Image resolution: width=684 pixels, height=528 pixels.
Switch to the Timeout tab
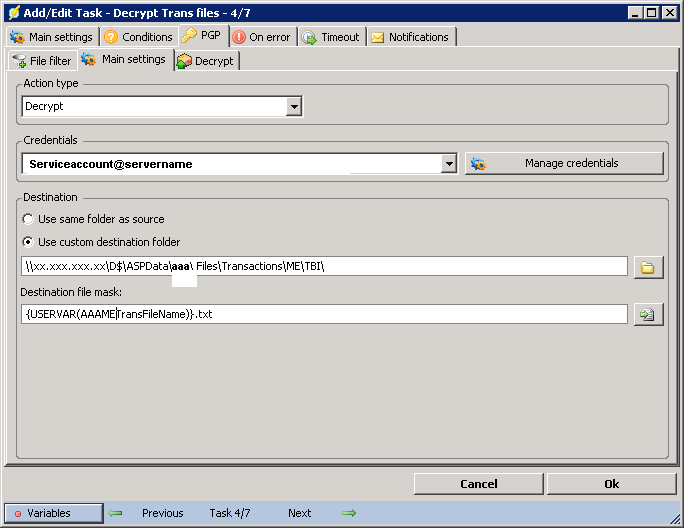[330, 37]
